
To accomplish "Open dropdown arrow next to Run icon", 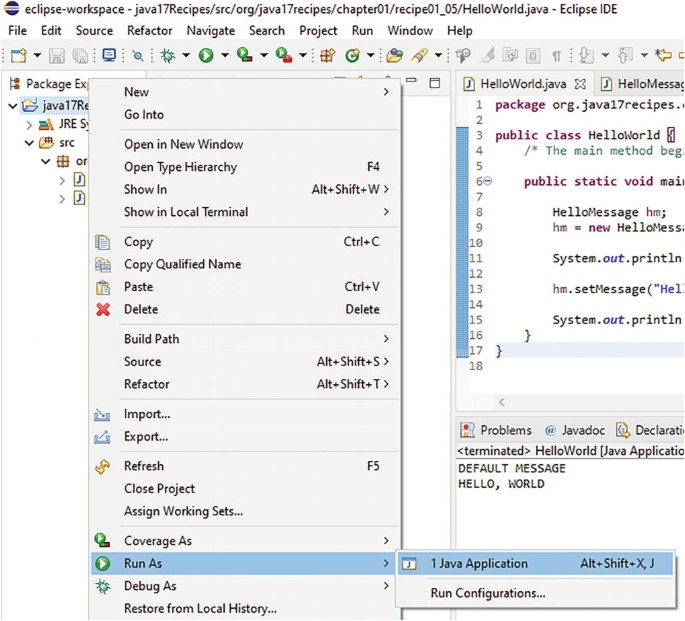I will pyautogui.click(x=224, y=56).
